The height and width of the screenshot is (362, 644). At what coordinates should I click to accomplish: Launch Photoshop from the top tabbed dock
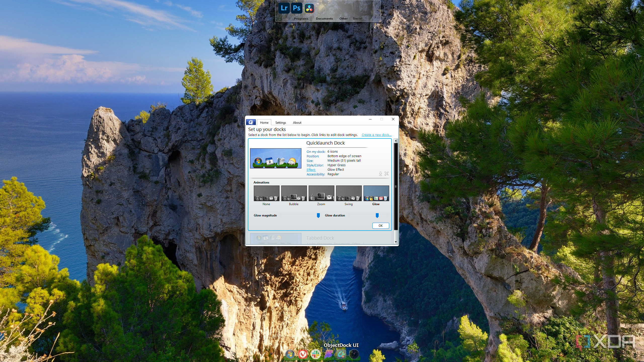297,8
